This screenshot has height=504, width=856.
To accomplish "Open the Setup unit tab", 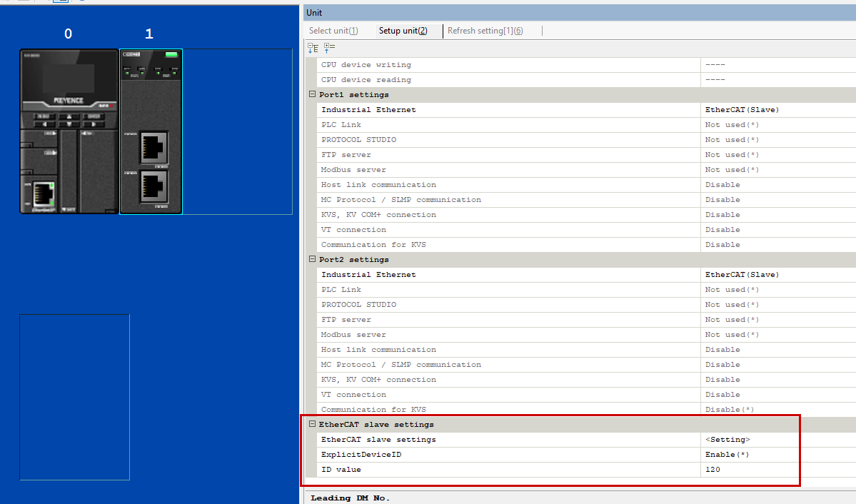I will click(x=403, y=31).
